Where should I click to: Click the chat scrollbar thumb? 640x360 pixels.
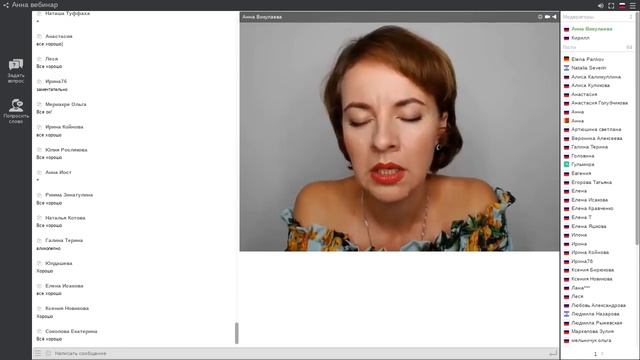pos(237,333)
